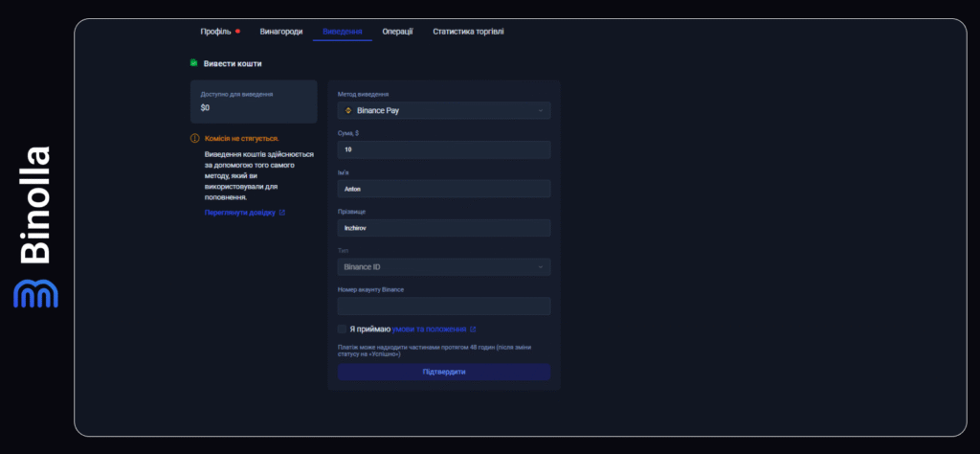Click the external-link icon after умови та положення
Image resolution: width=980 pixels, height=454 pixels.
473,329
